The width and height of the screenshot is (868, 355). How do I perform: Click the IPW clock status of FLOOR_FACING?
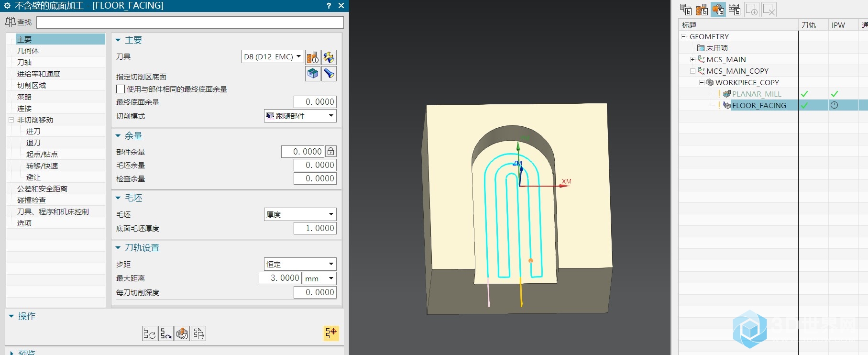click(834, 105)
